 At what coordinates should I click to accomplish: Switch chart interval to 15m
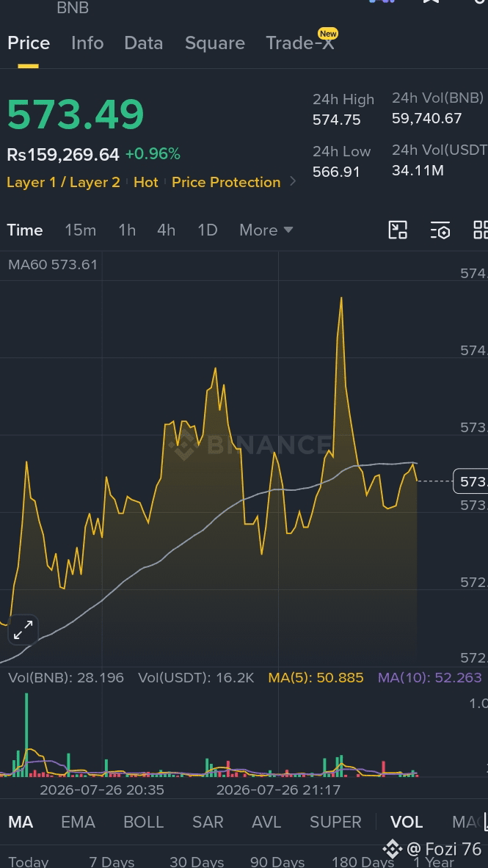[80, 230]
